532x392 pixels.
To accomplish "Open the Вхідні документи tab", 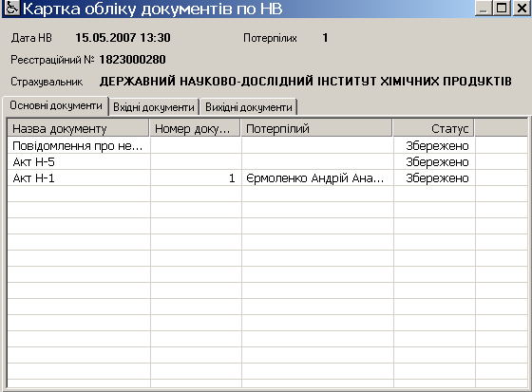I will pos(154,107).
